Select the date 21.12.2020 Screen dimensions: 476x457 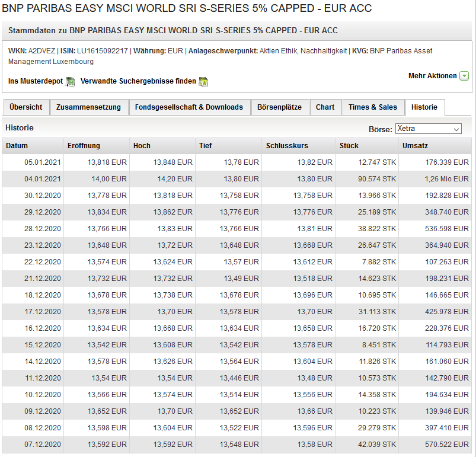(43, 279)
